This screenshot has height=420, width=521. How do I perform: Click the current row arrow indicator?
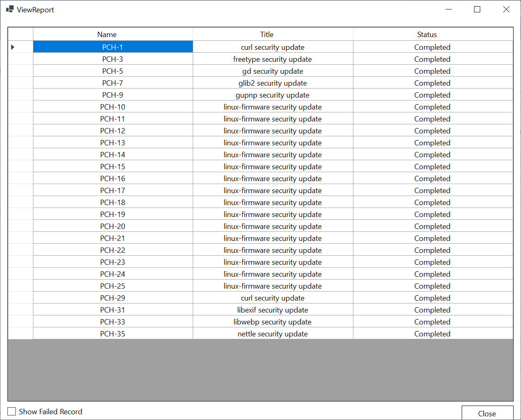coord(13,47)
